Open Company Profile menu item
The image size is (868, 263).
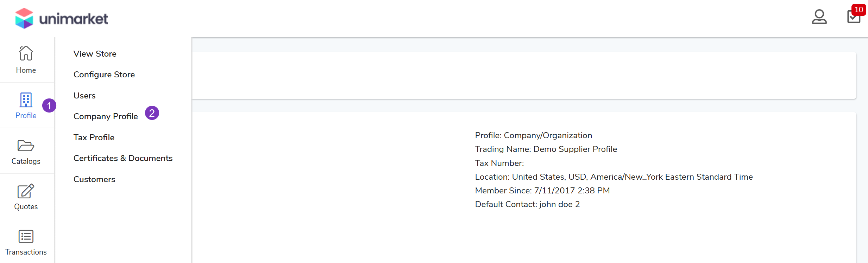(106, 116)
